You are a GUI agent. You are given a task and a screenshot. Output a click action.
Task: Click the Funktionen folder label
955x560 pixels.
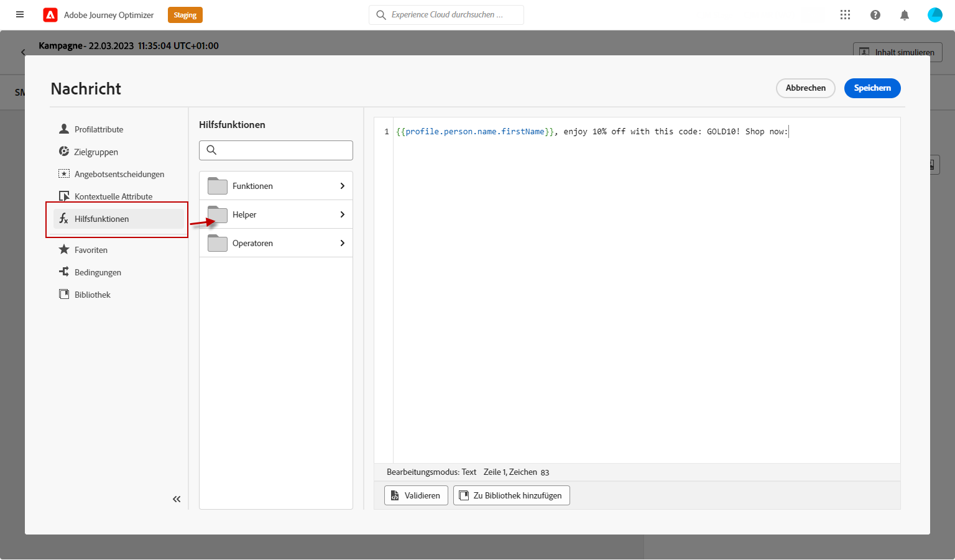(x=252, y=186)
